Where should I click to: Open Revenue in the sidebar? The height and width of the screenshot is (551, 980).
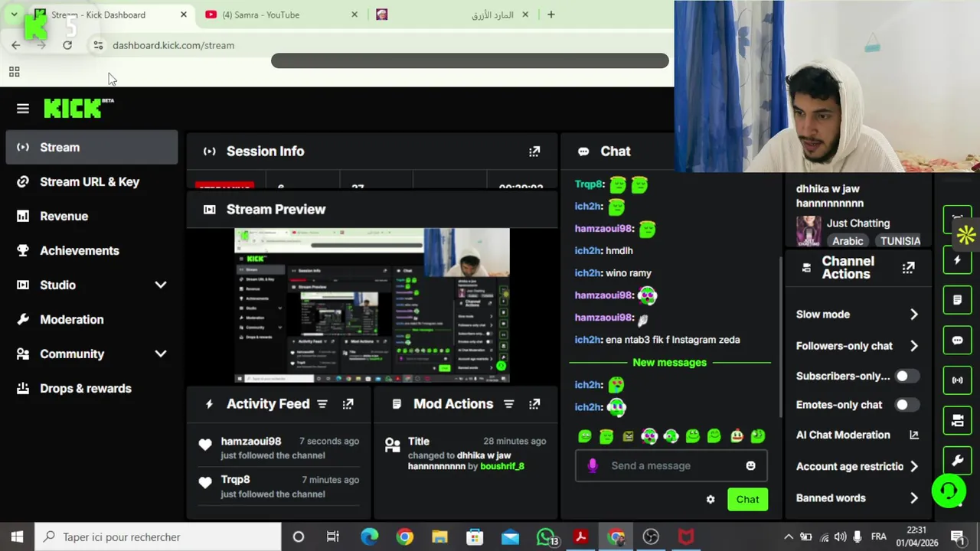pos(92,216)
